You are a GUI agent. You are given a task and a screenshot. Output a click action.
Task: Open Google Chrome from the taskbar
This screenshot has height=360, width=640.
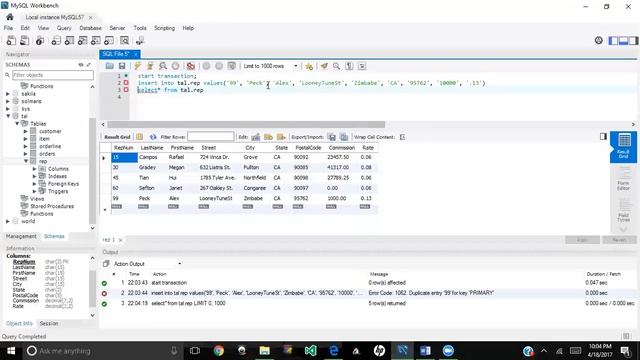219,351
